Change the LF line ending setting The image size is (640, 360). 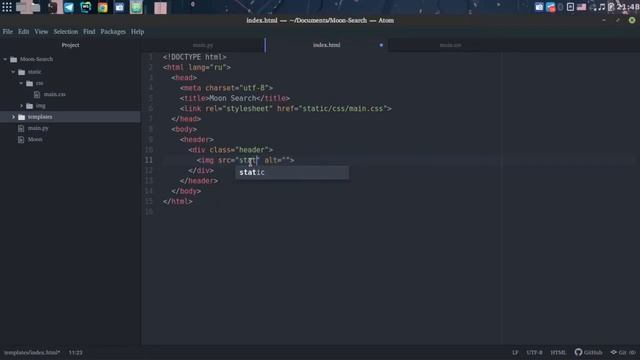click(515, 352)
